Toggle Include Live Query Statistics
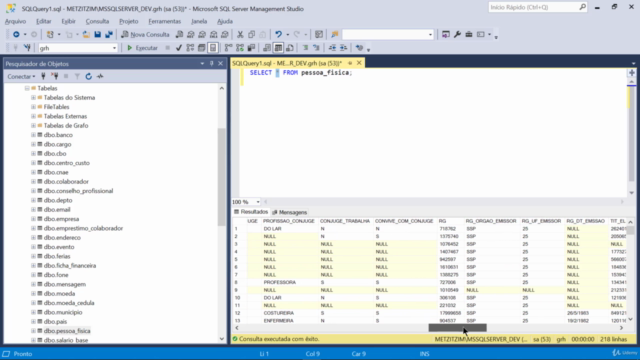Image resolution: width=640 pixels, height=360 pixels. coord(240,48)
